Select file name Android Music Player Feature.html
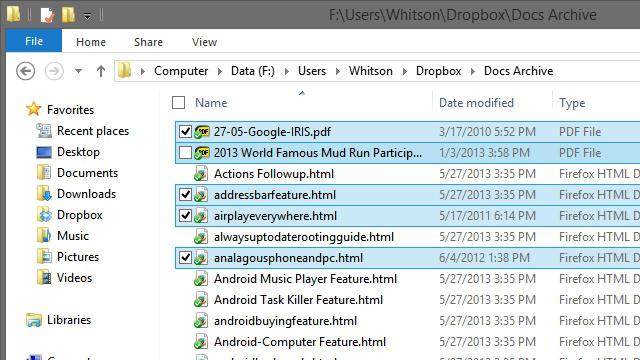Viewport: 640px width, 360px height. point(305,279)
